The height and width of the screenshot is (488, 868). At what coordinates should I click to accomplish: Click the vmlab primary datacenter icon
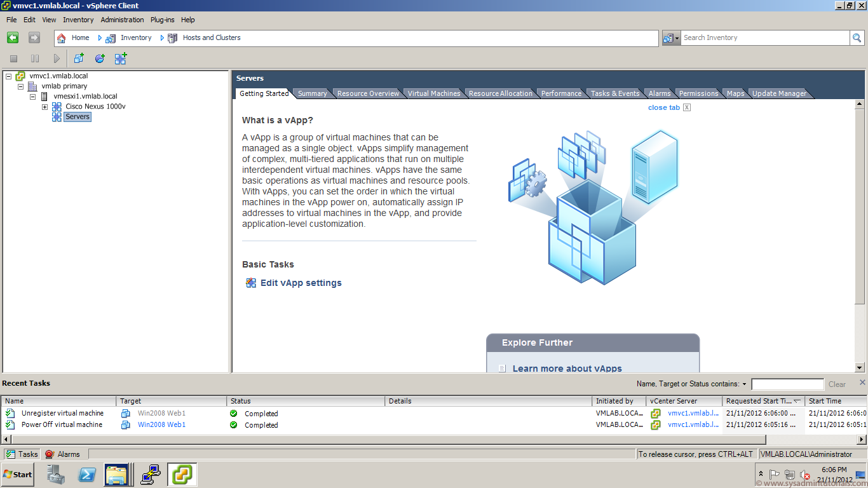tap(32, 86)
